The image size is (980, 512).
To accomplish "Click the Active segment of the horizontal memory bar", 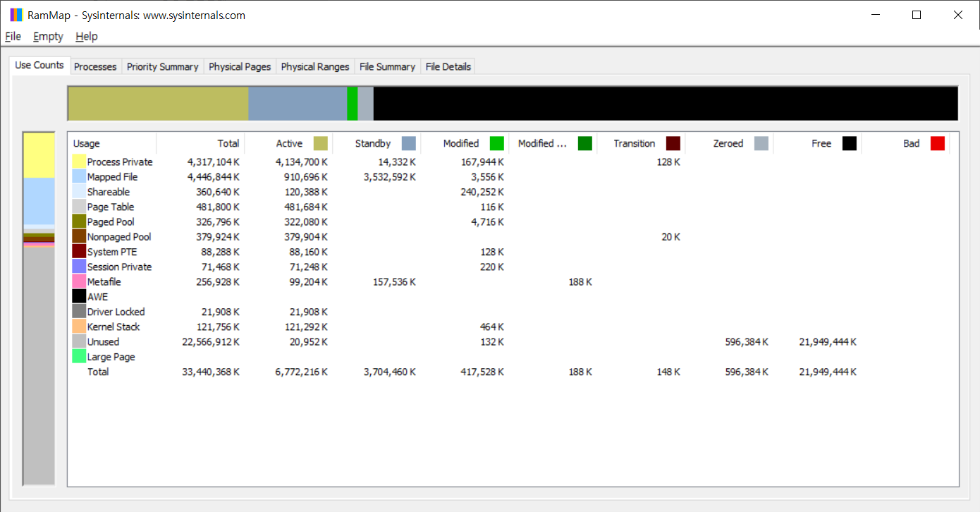I will pos(159,104).
